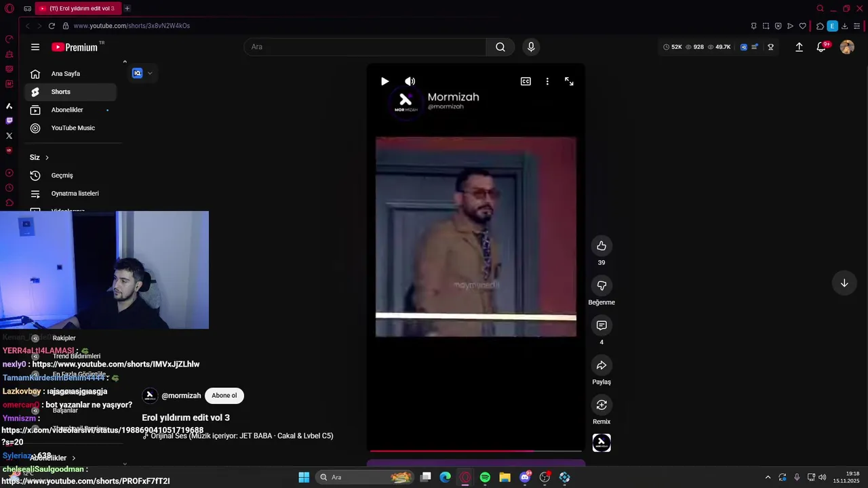Open the Windows Start menu

(304, 477)
